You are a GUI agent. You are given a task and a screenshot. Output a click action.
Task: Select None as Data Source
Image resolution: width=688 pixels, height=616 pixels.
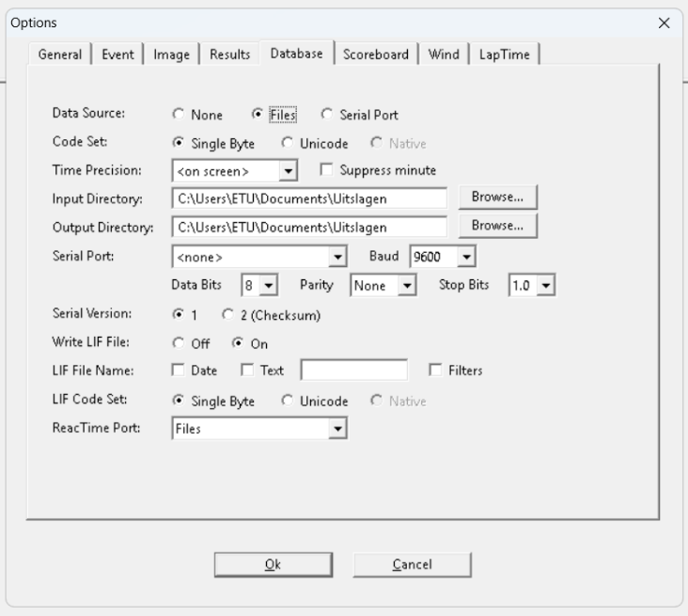click(x=179, y=115)
